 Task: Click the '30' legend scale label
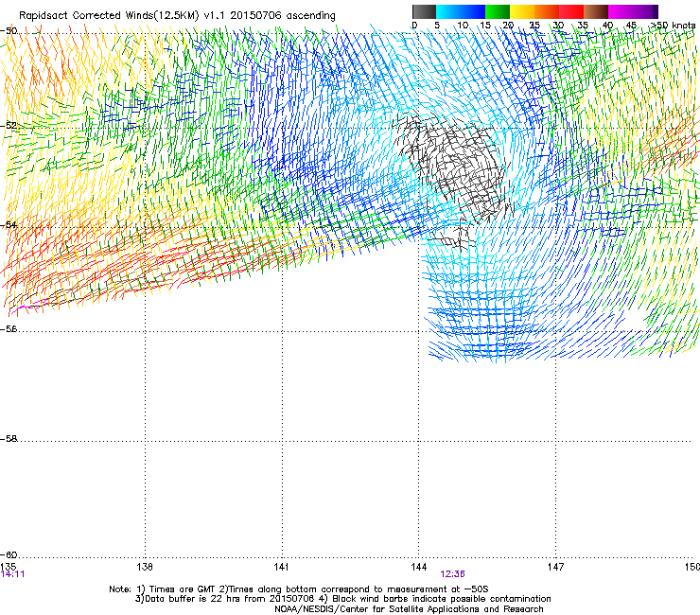point(558,26)
